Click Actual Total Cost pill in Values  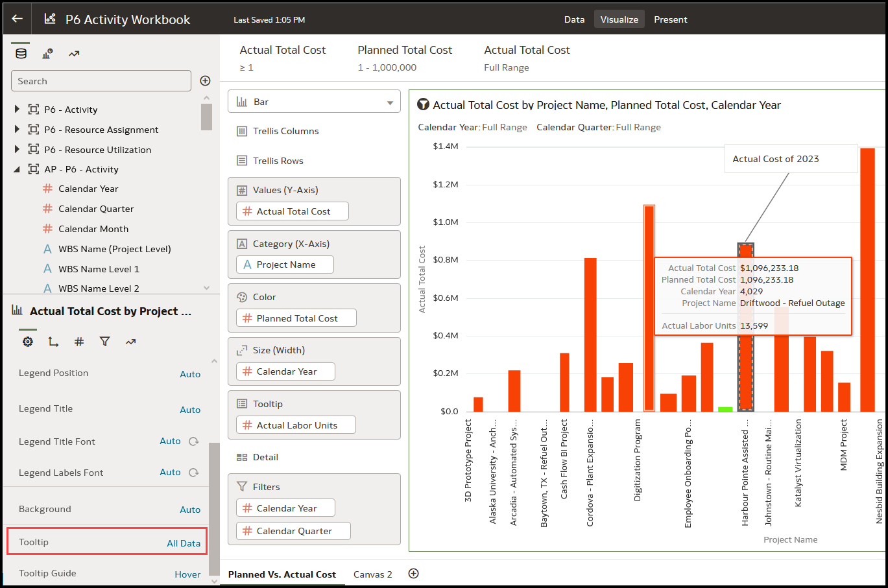tap(293, 211)
